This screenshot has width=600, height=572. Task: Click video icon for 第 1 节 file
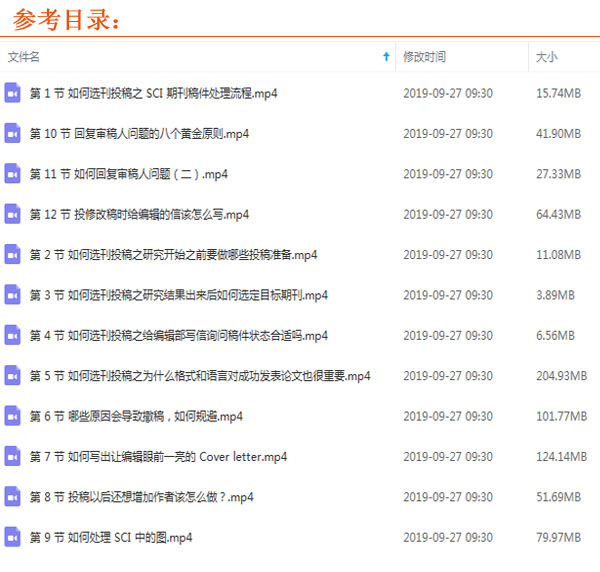point(13,93)
